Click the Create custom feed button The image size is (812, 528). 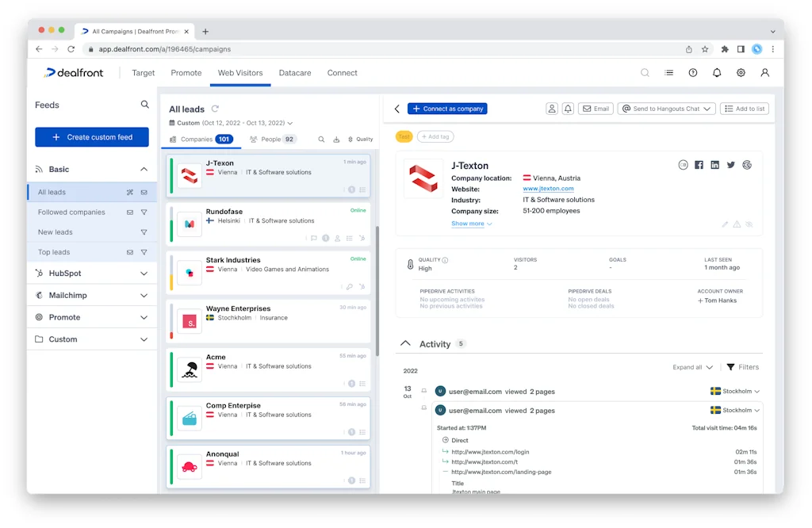pyautogui.click(x=92, y=137)
